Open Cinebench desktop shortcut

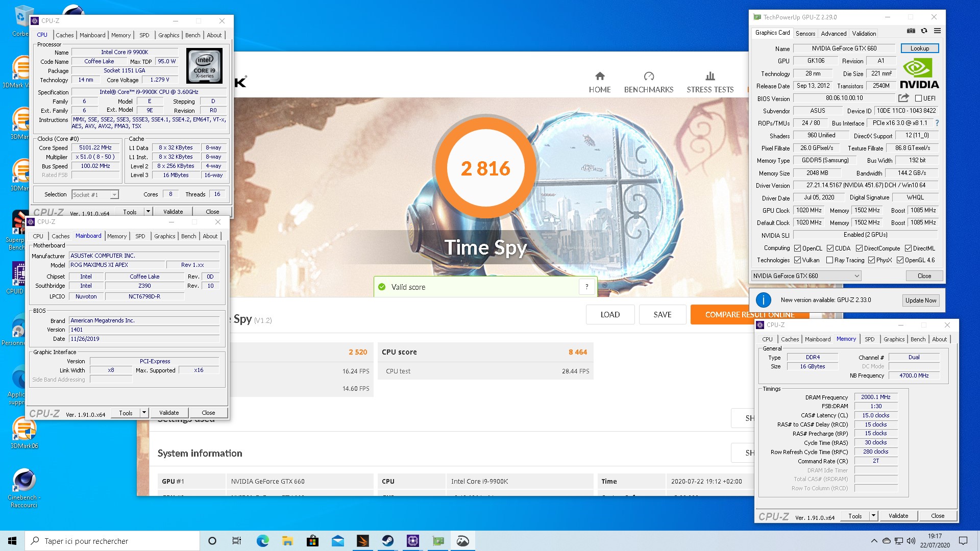[x=24, y=487]
